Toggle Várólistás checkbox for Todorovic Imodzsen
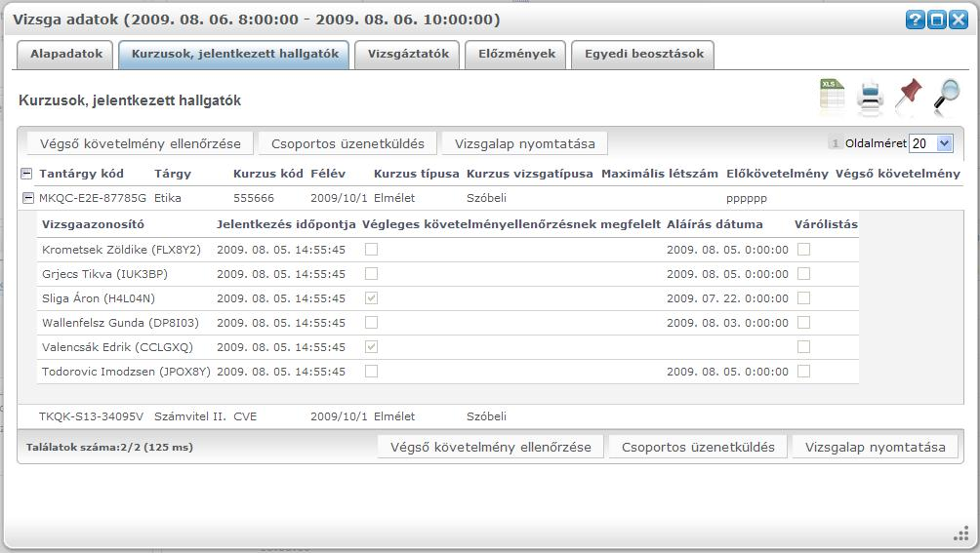Screen dimensions: 980x553 (803, 372)
